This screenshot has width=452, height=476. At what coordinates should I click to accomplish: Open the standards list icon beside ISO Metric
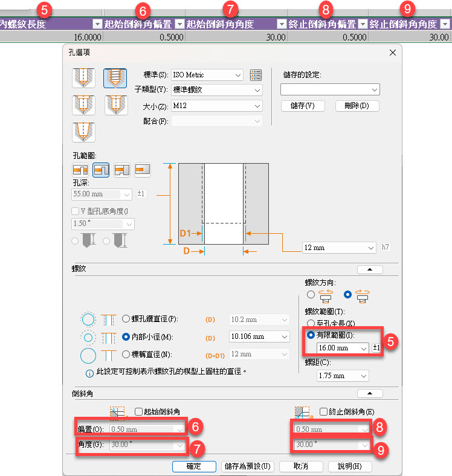click(x=256, y=75)
